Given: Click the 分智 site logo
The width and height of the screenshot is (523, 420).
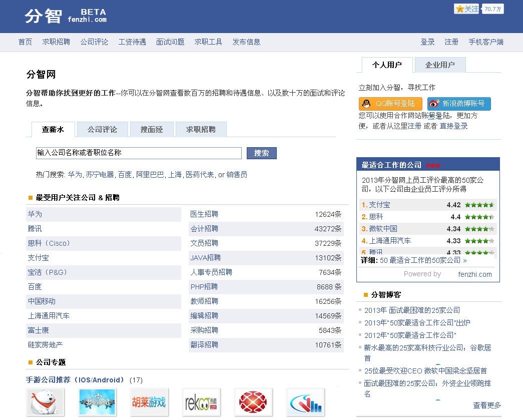Looking at the screenshot, I should coord(43,16).
